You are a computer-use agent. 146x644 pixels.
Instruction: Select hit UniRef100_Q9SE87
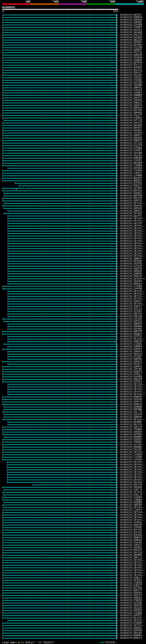[x=131, y=42]
